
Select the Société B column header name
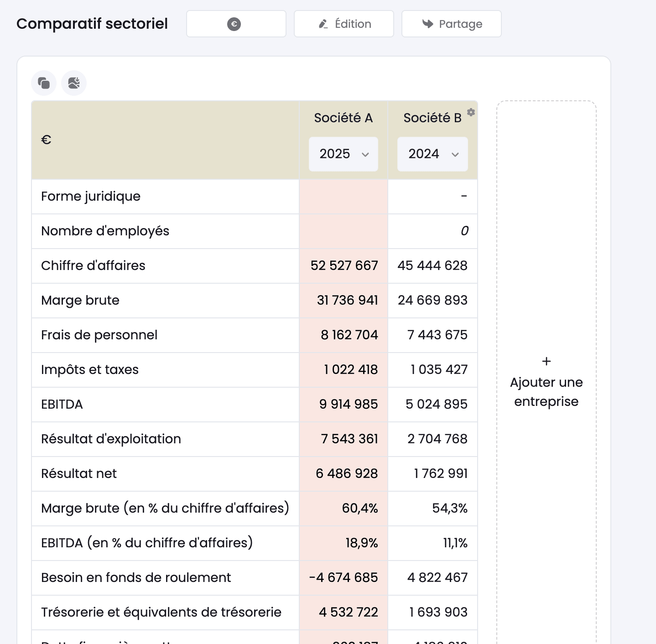[432, 118]
